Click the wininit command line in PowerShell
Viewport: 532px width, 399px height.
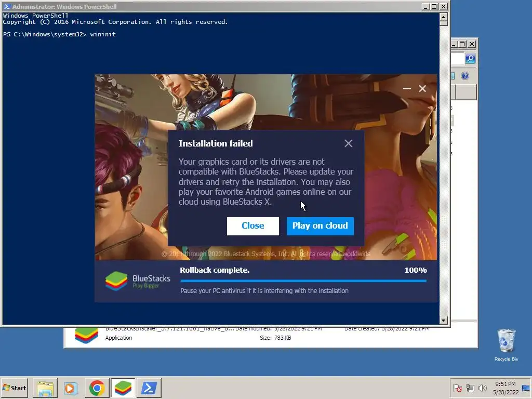click(x=59, y=34)
